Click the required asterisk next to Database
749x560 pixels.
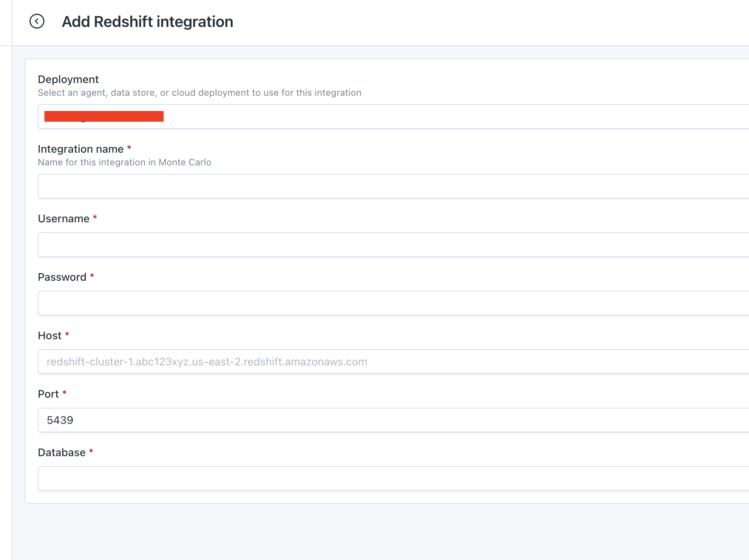[91, 452]
